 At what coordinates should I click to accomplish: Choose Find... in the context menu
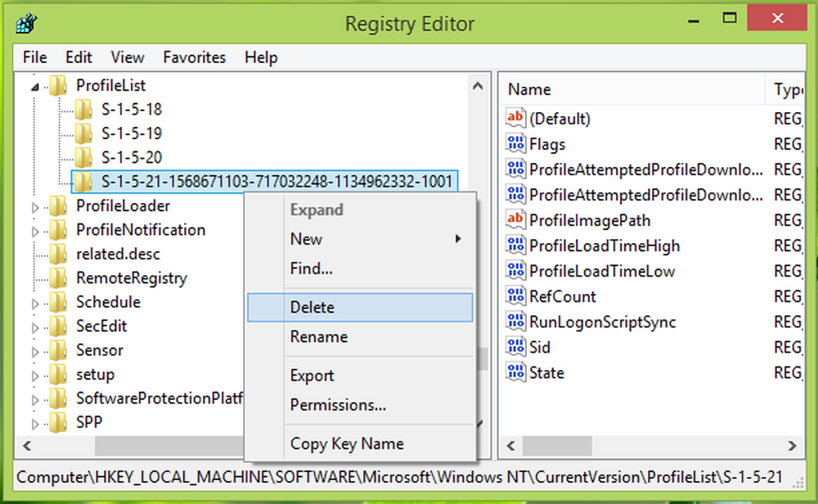pyautogui.click(x=360, y=268)
